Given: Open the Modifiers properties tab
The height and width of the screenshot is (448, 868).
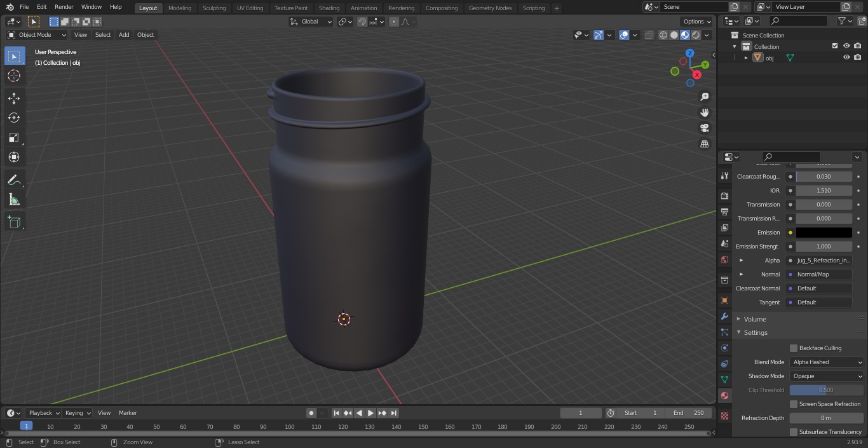Looking at the screenshot, I should click(x=724, y=316).
